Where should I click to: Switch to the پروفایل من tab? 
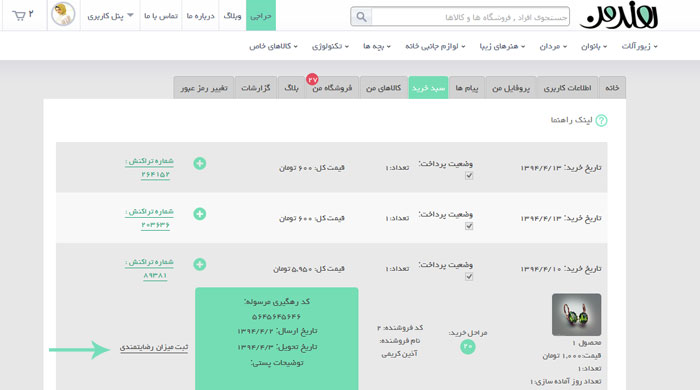[511, 87]
